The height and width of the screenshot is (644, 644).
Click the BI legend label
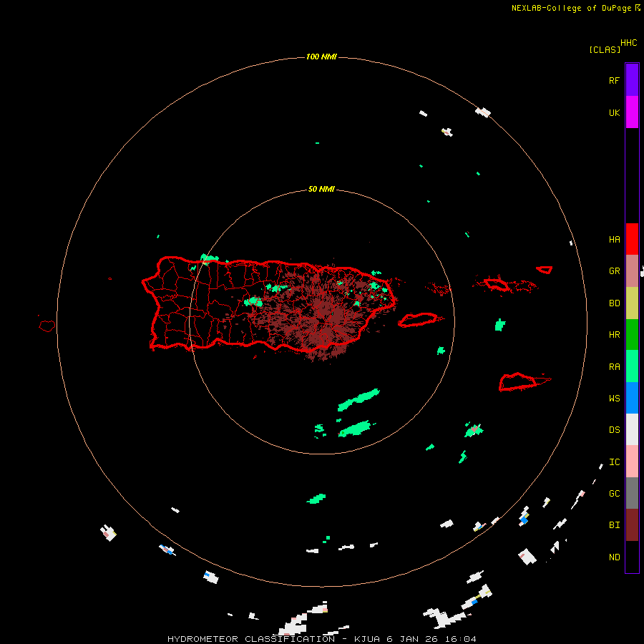(614, 525)
